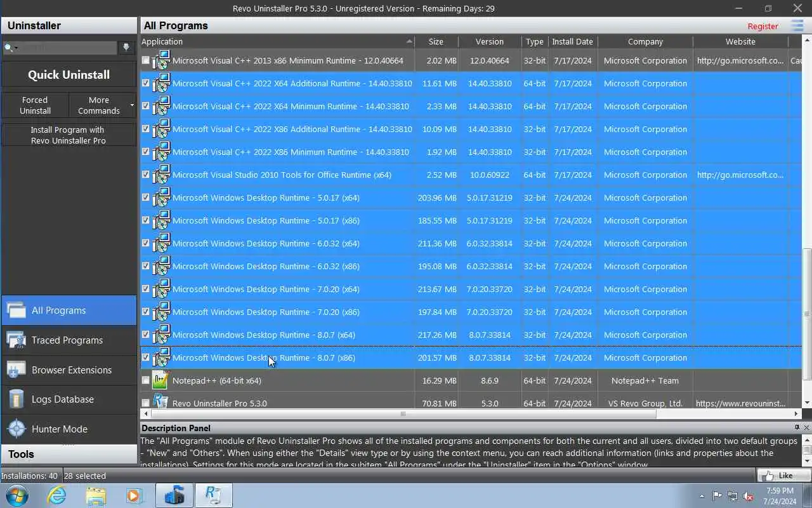This screenshot has width=812, height=508.
Task: Click the Action Center flag tray icon
Action: pyautogui.click(x=717, y=496)
